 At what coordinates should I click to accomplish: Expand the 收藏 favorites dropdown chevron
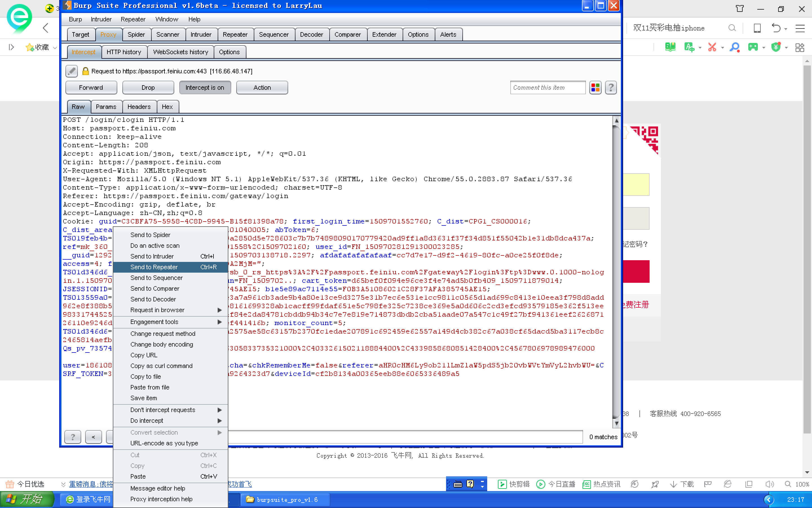pos(55,48)
